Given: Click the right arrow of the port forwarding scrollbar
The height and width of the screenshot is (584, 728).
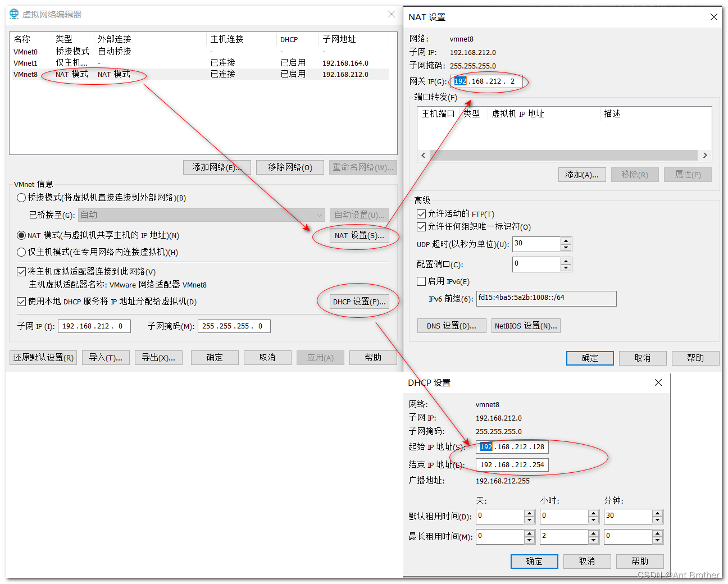Looking at the screenshot, I should pyautogui.click(x=705, y=155).
